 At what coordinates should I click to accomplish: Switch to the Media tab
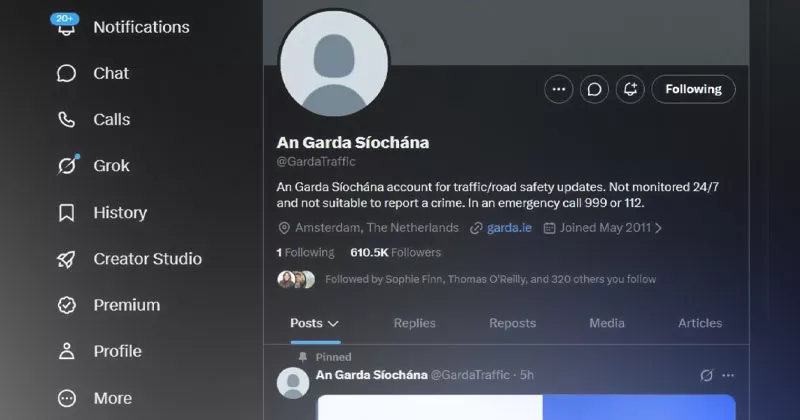(607, 323)
